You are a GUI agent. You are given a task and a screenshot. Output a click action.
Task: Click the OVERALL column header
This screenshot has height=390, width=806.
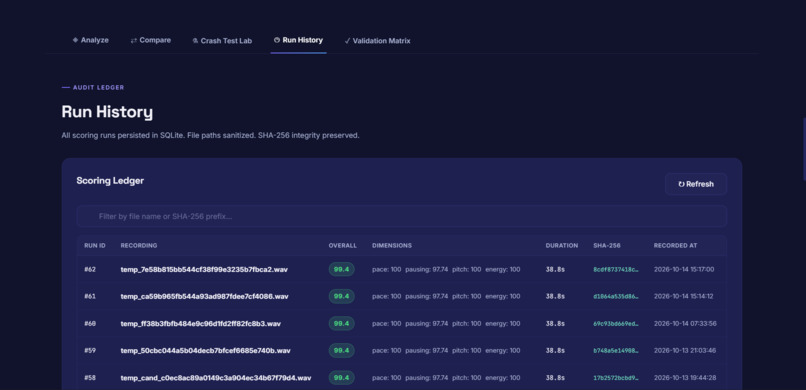tap(342, 246)
